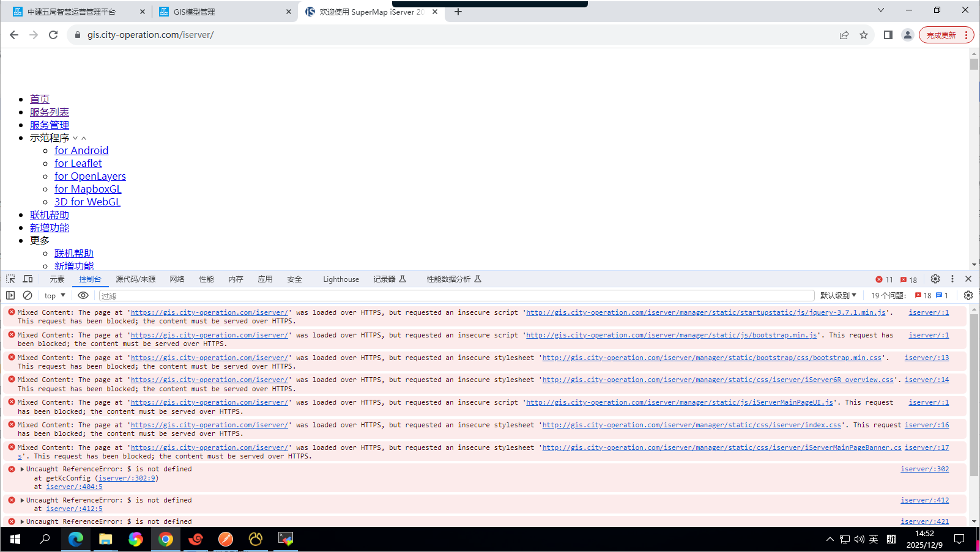Image resolution: width=980 pixels, height=552 pixels.
Task: Click the live expression eye icon
Action: coord(83,295)
